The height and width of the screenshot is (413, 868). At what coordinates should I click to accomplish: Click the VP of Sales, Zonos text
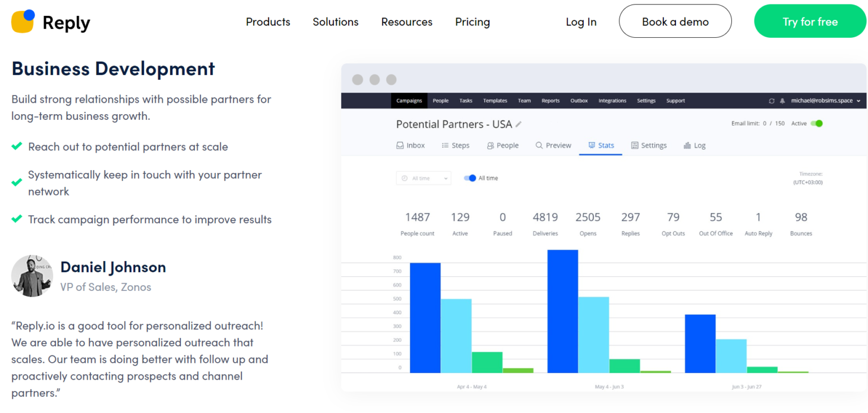(106, 287)
